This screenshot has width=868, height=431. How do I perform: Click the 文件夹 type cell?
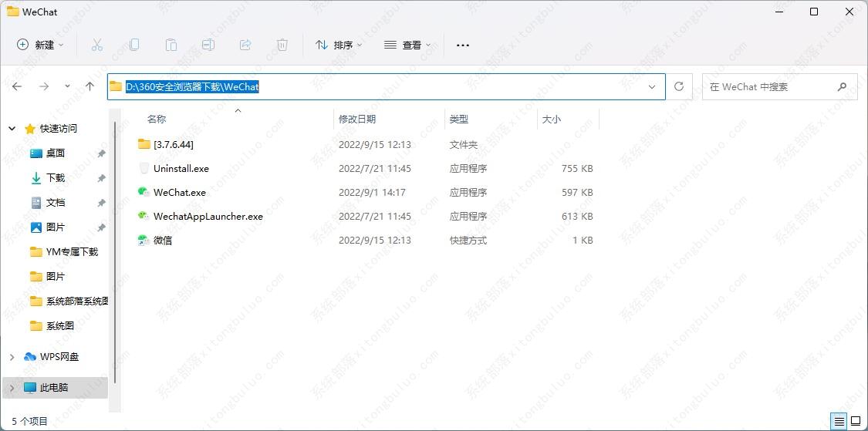click(x=464, y=144)
